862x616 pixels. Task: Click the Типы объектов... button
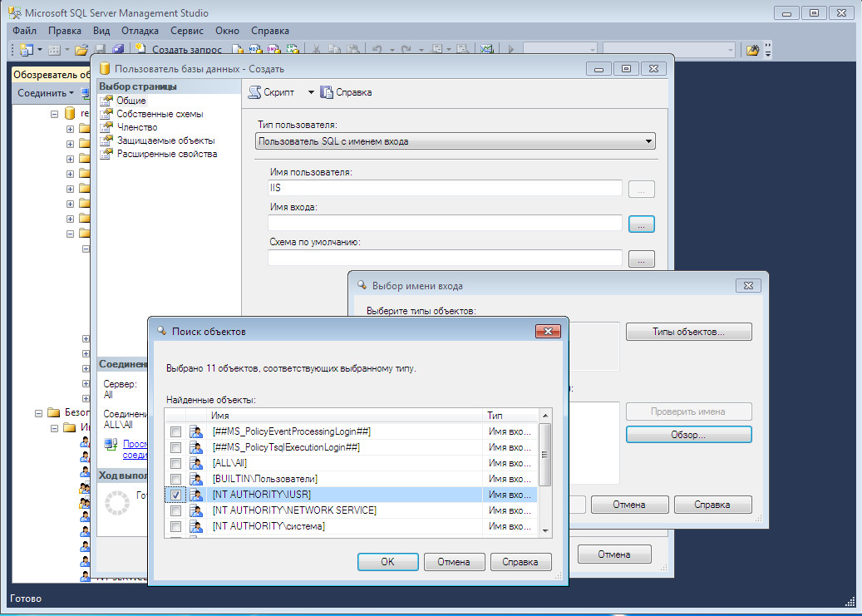coord(689,332)
